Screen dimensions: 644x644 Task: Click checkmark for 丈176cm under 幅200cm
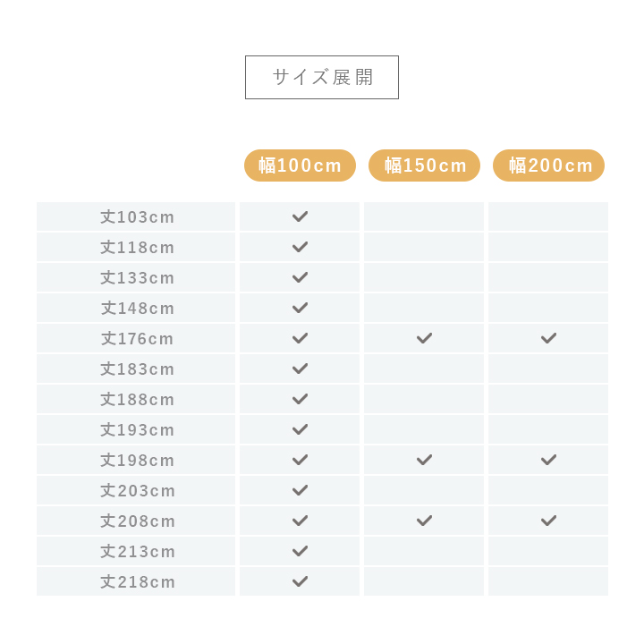(x=548, y=338)
